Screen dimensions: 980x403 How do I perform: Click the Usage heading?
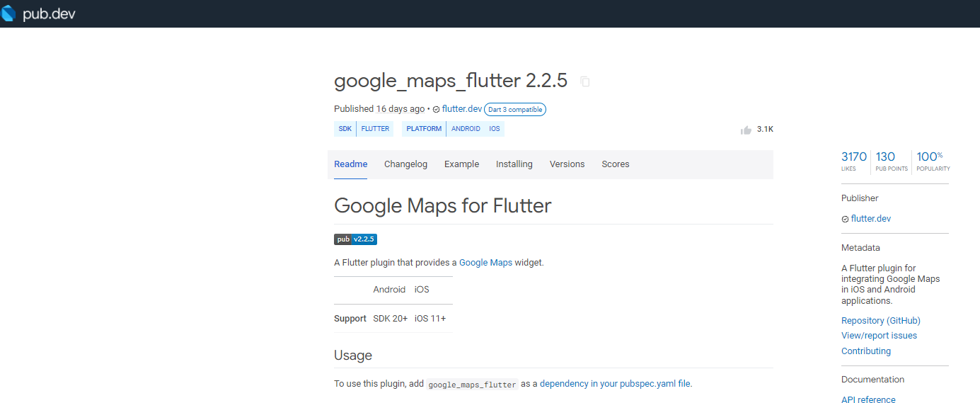353,356
